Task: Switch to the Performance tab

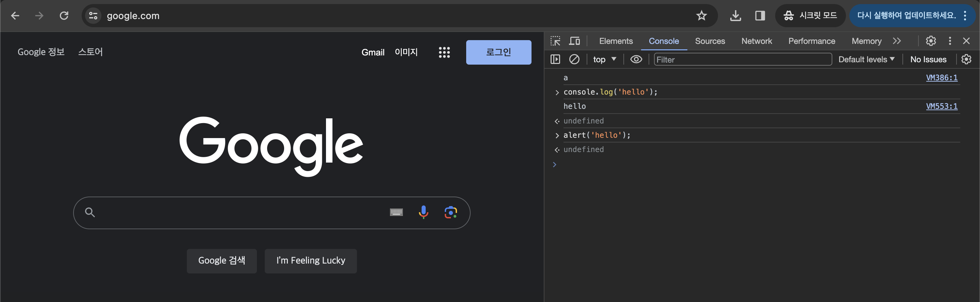Action: pos(812,41)
